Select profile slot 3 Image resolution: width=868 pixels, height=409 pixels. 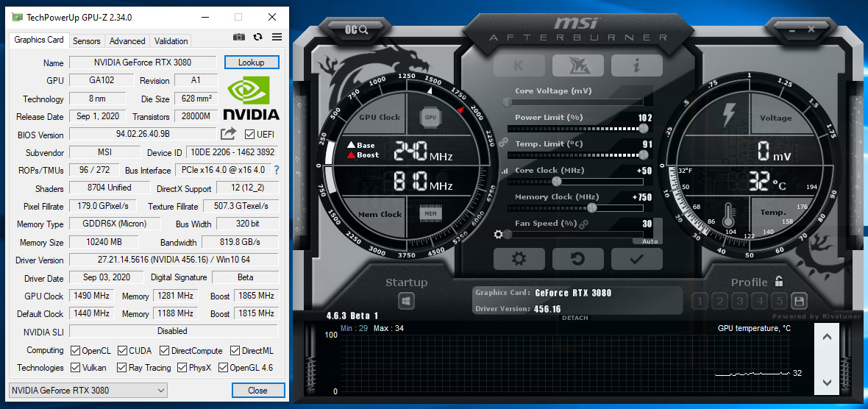tap(740, 301)
